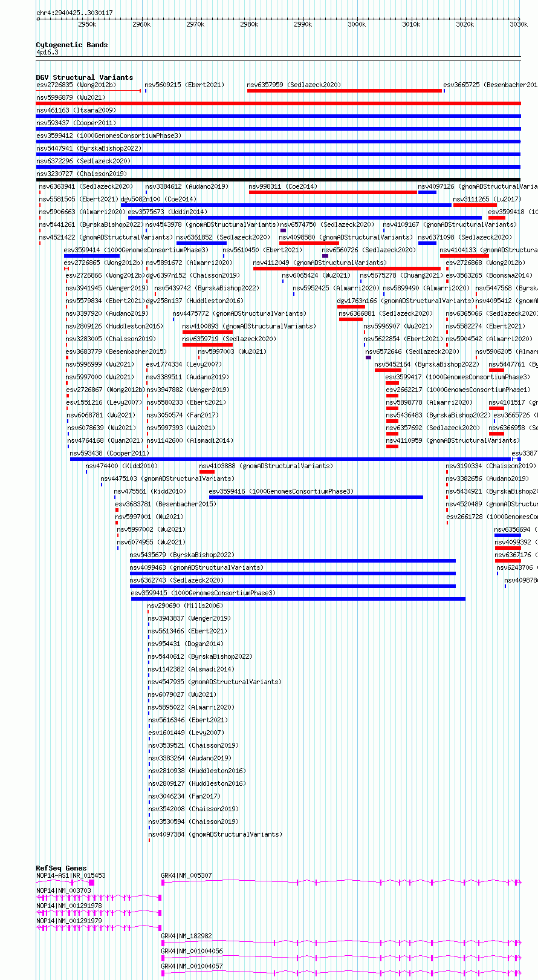Select the nsv4097384 (gnomADStructuralVariants) label

point(215,835)
